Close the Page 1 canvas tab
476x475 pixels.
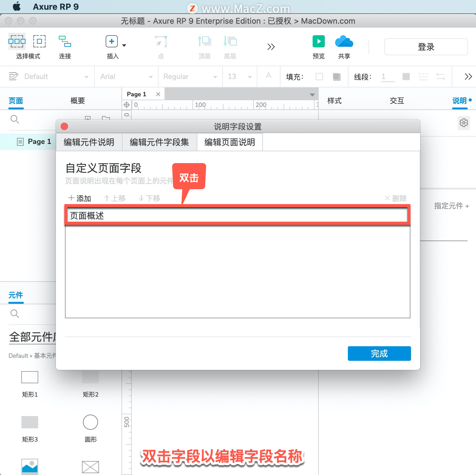click(x=158, y=94)
